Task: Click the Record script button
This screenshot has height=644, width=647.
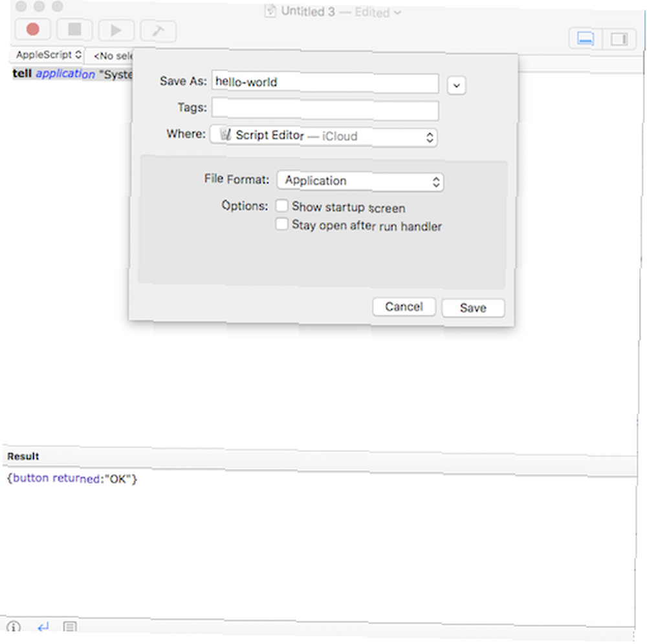Action: coord(32,29)
